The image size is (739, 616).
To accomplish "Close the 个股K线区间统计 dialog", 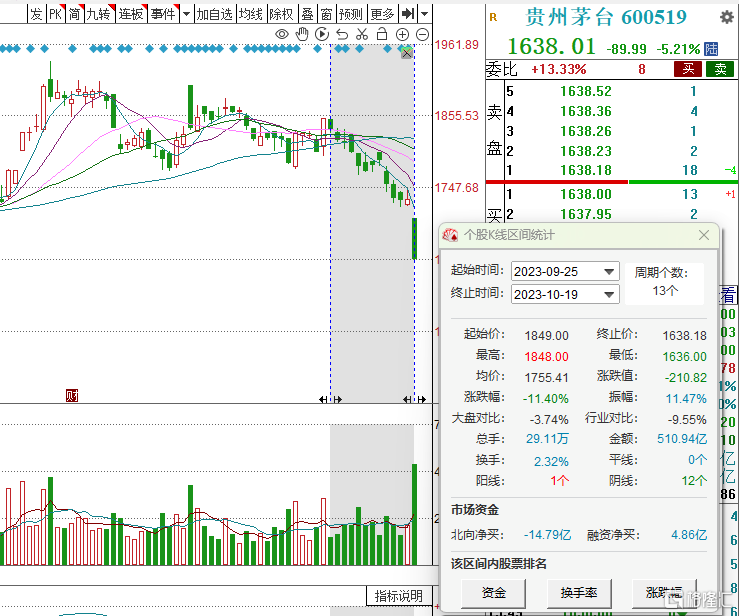I will coord(704,235).
